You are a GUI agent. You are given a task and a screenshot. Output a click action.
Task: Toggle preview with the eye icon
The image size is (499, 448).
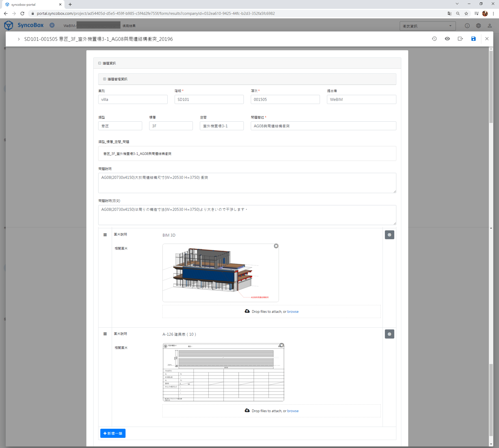click(x=447, y=39)
